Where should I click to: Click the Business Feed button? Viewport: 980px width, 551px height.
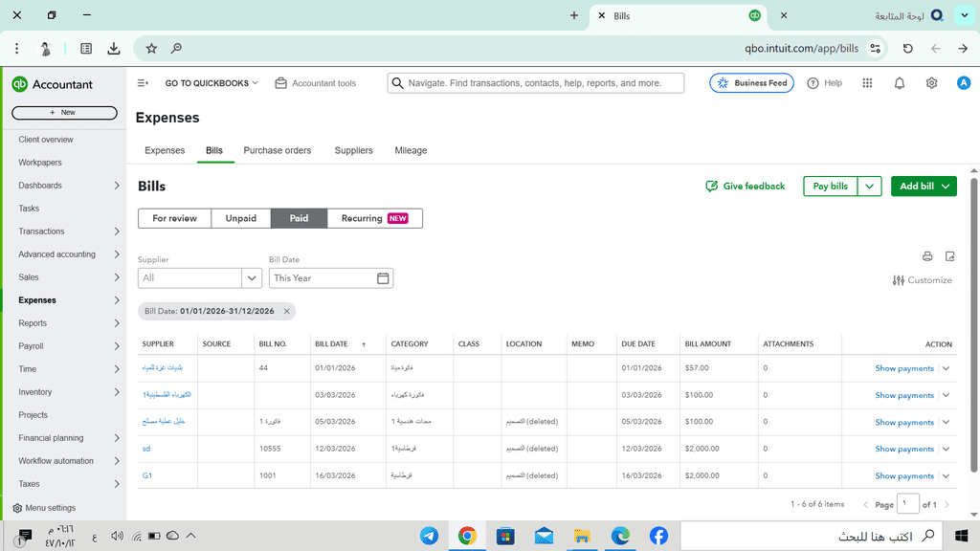tap(752, 83)
